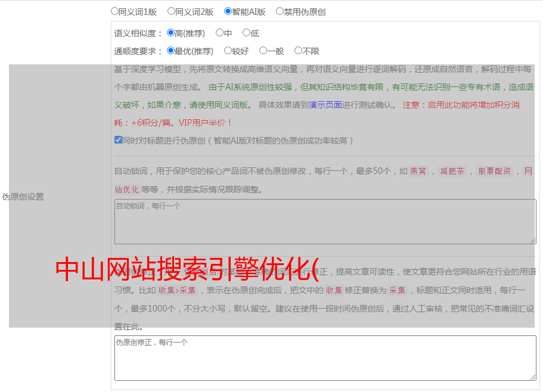Set 语义相似度 to 中
Viewport: 543px width, 392px height.
(219, 33)
